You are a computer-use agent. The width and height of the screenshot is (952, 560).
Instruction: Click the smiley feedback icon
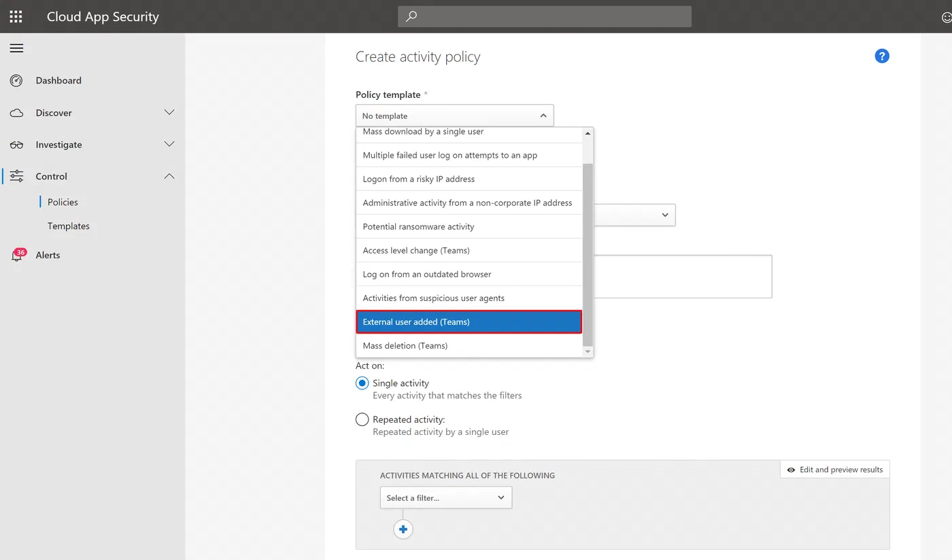(x=946, y=17)
